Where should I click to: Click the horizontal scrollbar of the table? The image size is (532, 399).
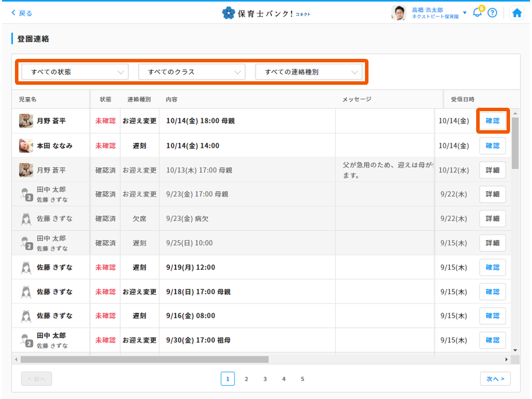145,359
